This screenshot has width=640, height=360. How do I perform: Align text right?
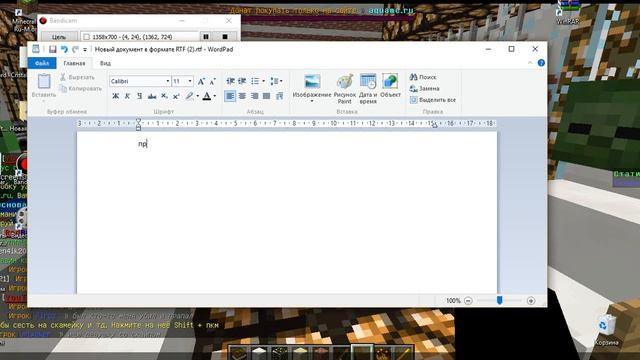(x=254, y=96)
